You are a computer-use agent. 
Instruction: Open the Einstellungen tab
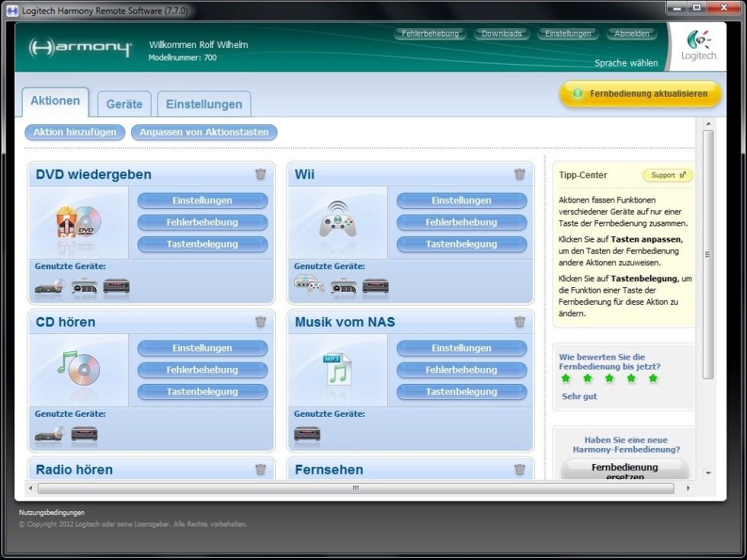(204, 104)
